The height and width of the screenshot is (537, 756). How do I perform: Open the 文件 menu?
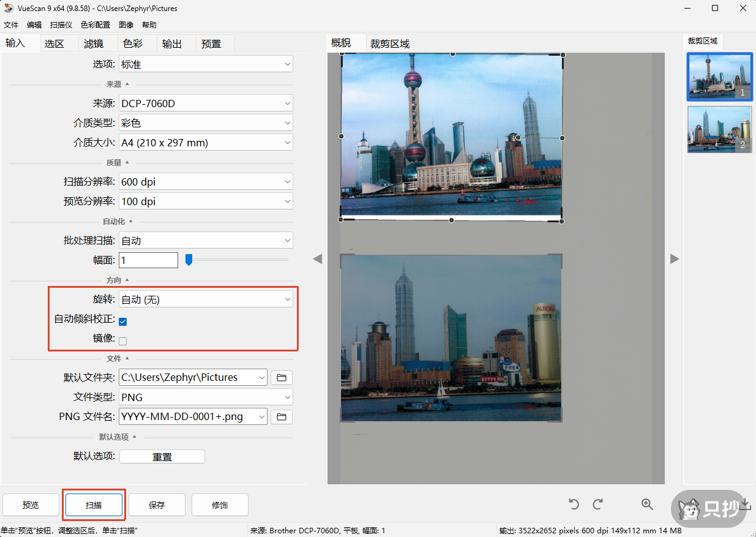tap(11, 25)
